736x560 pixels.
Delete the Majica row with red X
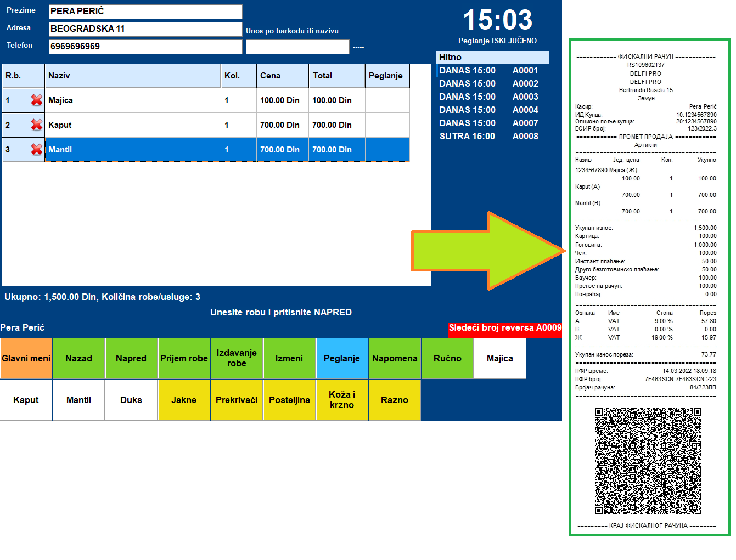tap(36, 100)
